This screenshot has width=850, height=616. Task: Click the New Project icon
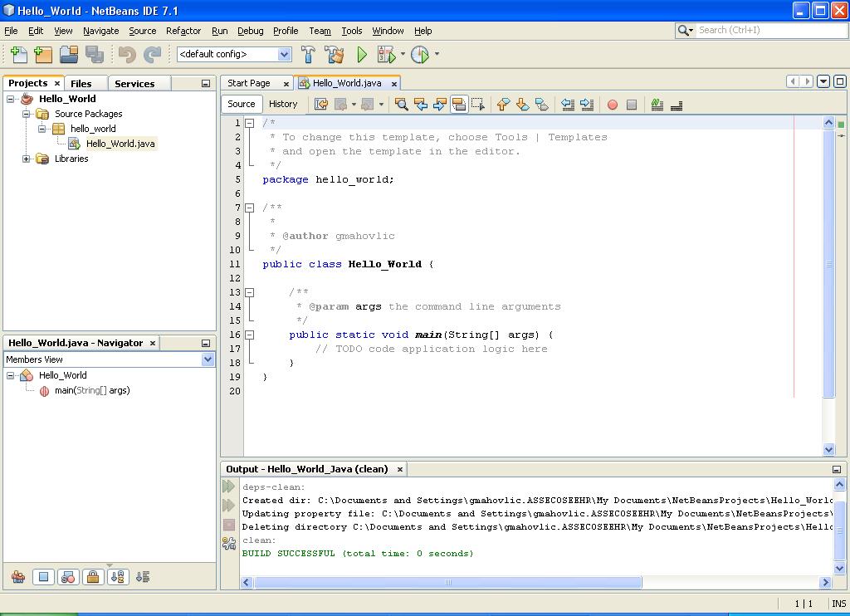pyautogui.click(x=43, y=55)
